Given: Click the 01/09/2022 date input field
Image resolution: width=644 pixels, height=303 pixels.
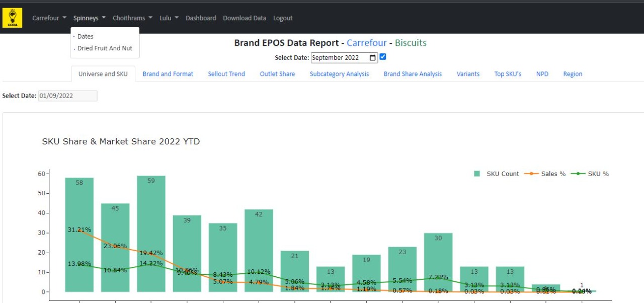Looking at the screenshot, I should 67,96.
